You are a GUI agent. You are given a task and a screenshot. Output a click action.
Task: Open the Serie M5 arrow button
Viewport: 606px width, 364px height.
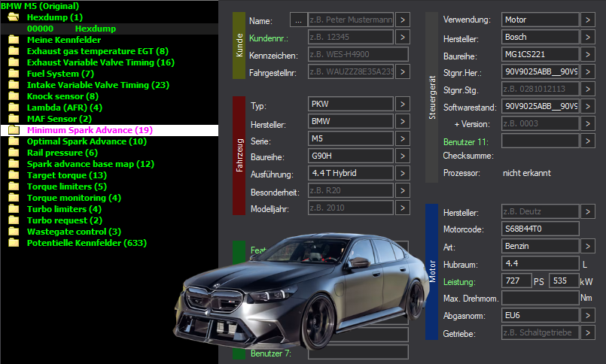click(403, 138)
